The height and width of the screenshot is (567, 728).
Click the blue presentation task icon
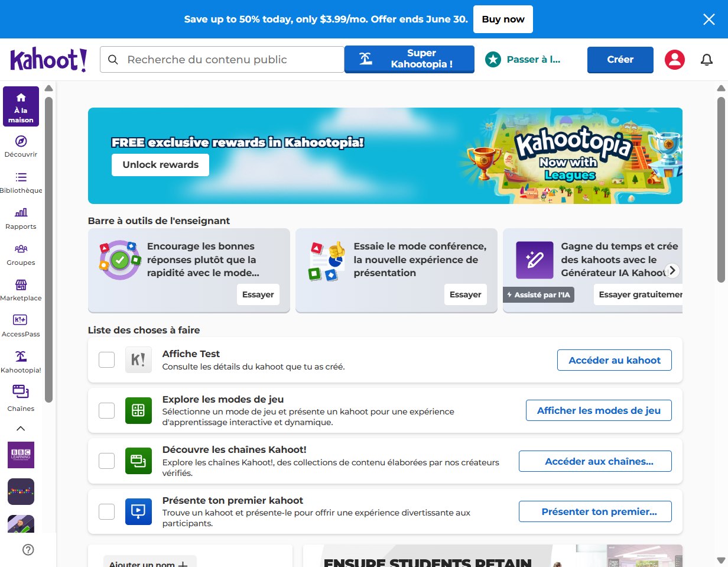pyautogui.click(x=138, y=511)
